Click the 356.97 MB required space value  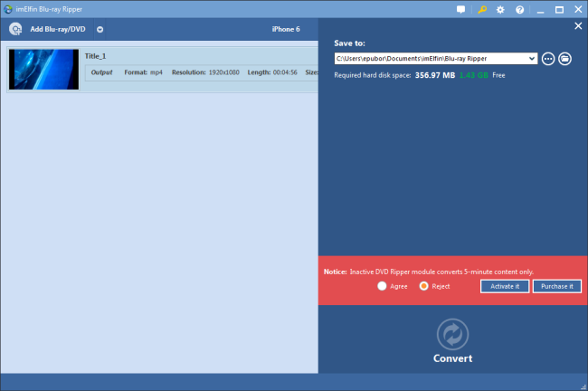coord(435,75)
